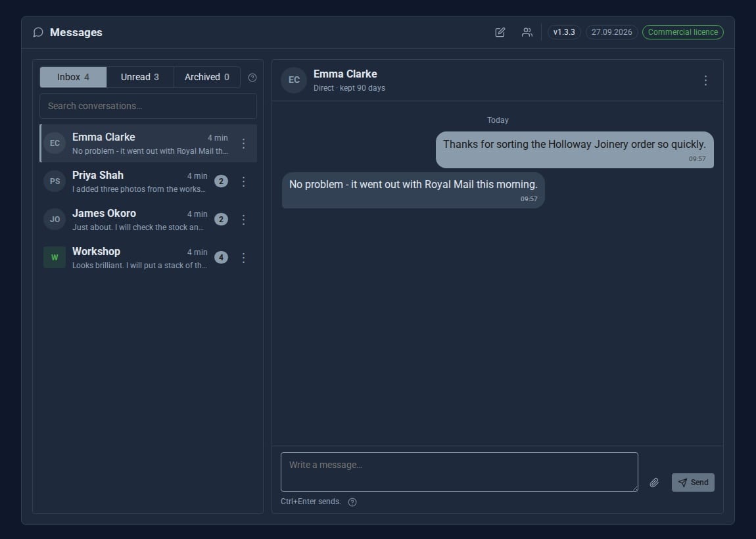Click Priya Shah's preview about three photos
The image size is (756, 539).
point(139,189)
